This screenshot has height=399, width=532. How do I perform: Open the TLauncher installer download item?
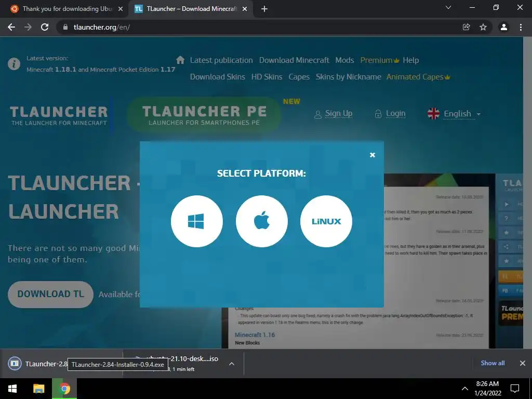coord(37,364)
